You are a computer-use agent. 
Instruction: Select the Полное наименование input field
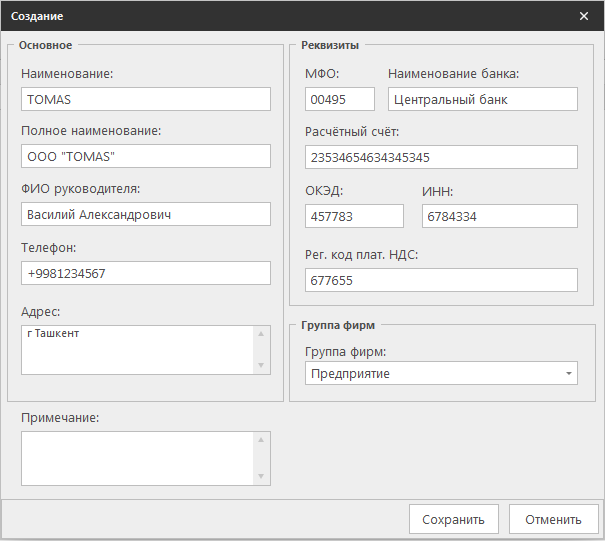coord(145,157)
